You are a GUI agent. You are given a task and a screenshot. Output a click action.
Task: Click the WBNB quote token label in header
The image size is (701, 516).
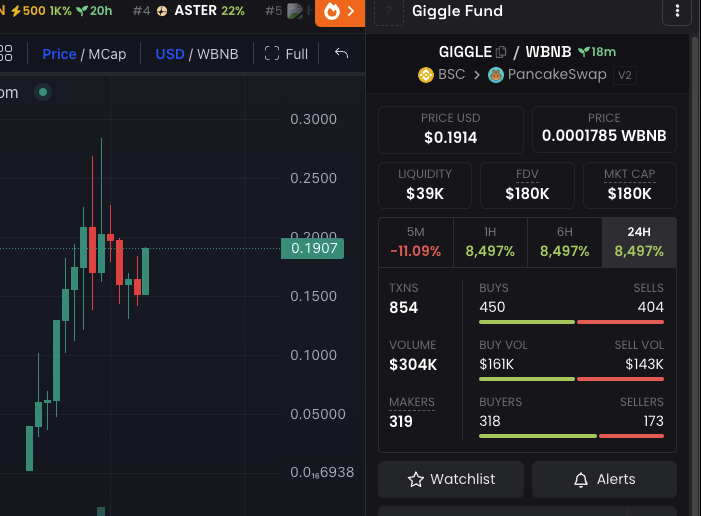548,52
